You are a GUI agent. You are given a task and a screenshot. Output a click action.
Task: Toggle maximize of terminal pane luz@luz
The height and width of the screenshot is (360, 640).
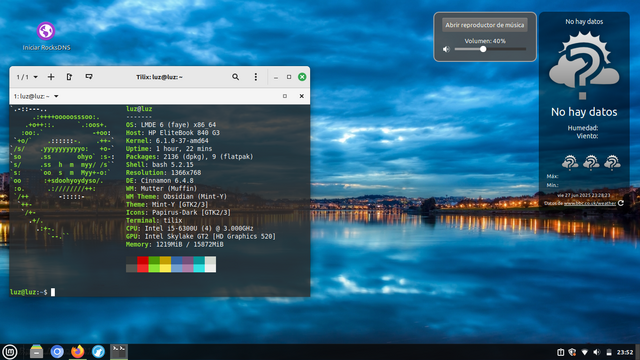pyautogui.click(x=285, y=96)
